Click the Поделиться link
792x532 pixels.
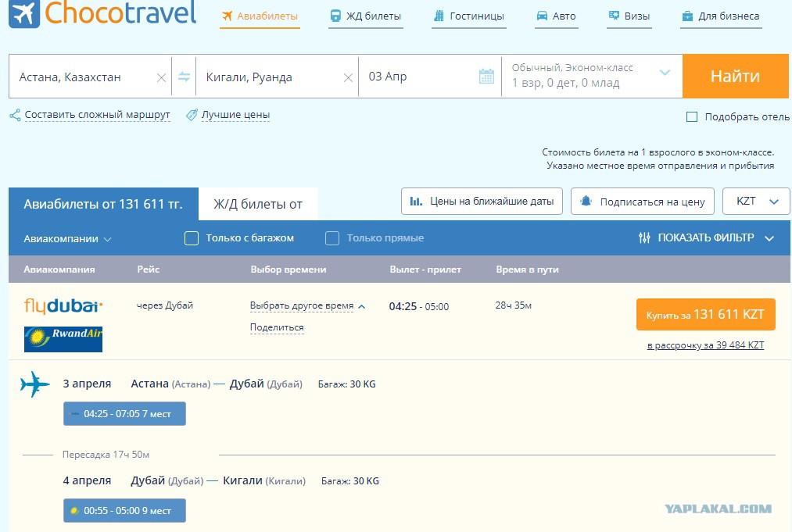pos(277,327)
